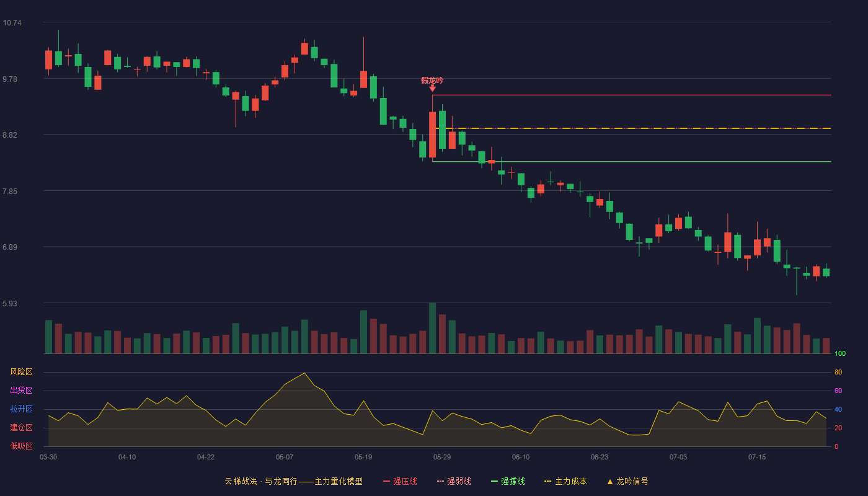Click the 10.74 price axis label
Viewport: 868px width, 496px height.
[12, 23]
